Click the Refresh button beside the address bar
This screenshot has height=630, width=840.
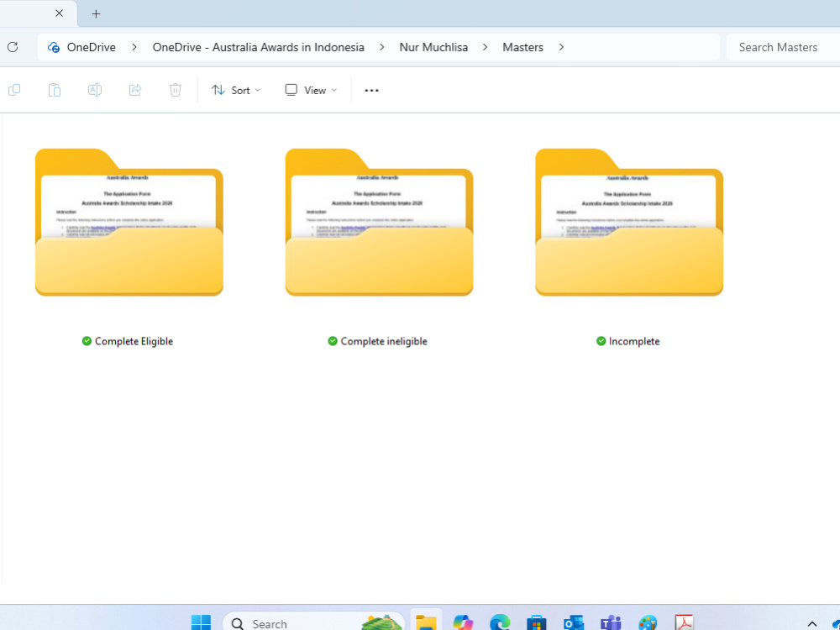point(13,47)
